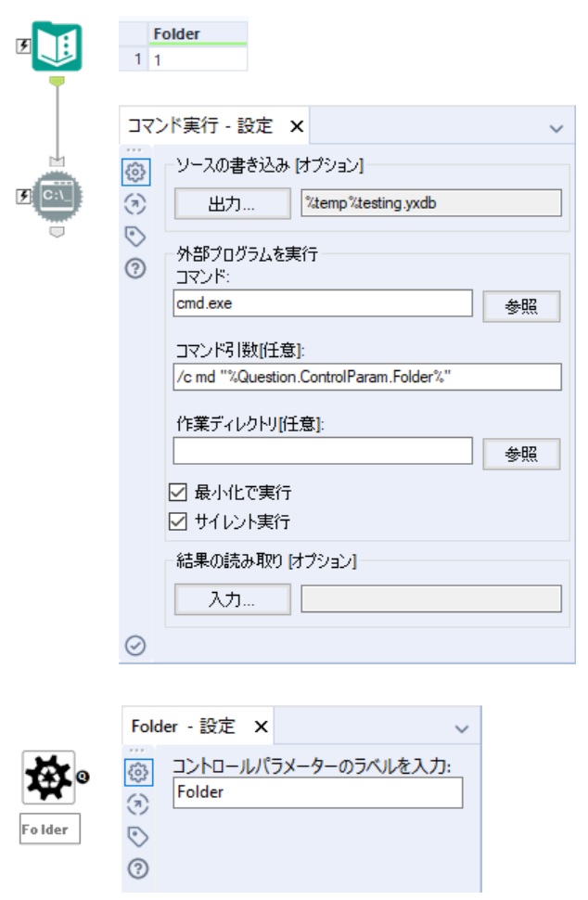The height and width of the screenshot is (900, 588).
Task: Click the 出力... button
Action: 232,204
